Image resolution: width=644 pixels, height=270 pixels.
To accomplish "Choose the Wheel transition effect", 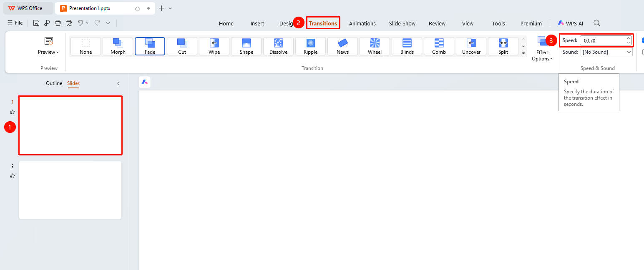I will [375, 46].
